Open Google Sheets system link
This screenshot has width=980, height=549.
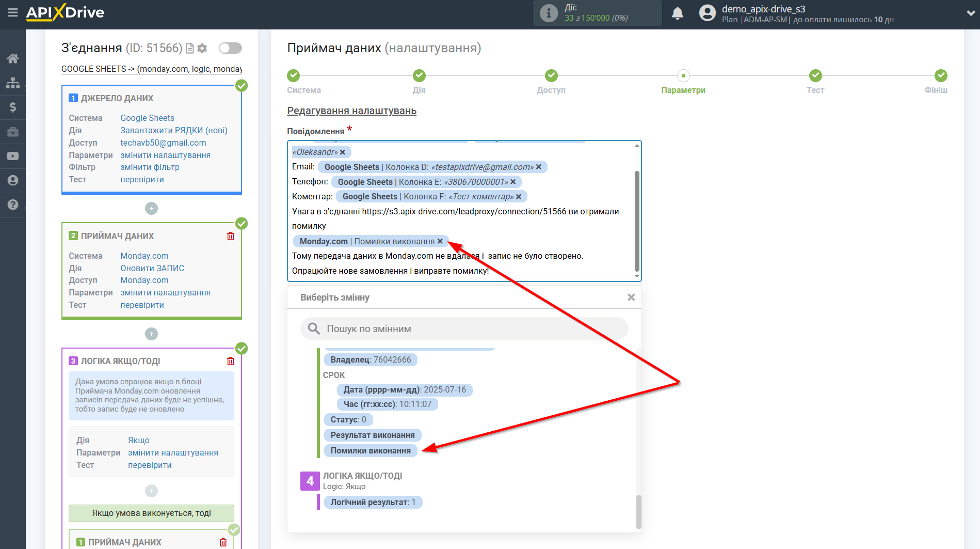(147, 118)
